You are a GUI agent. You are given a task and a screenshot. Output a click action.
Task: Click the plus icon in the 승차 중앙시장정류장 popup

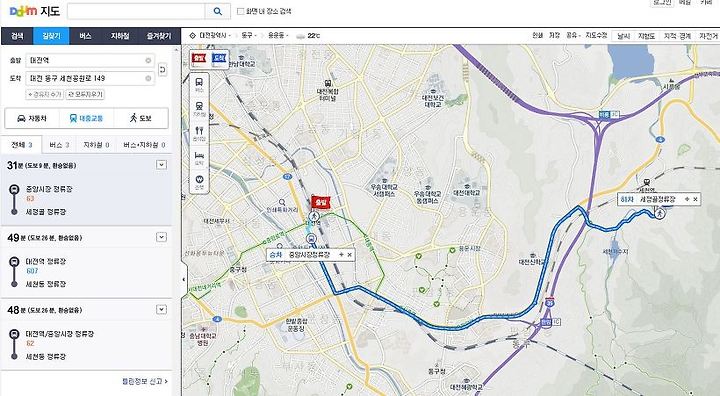click(341, 255)
